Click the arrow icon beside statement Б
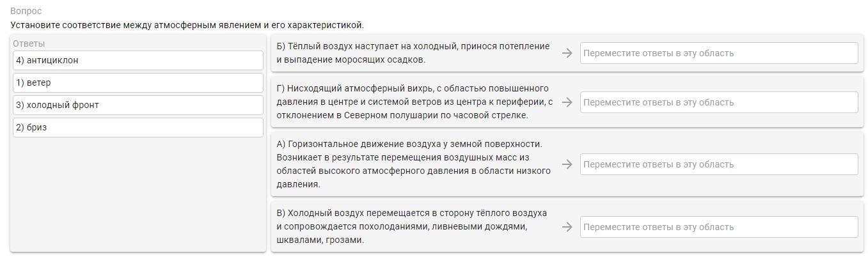 pos(567,53)
